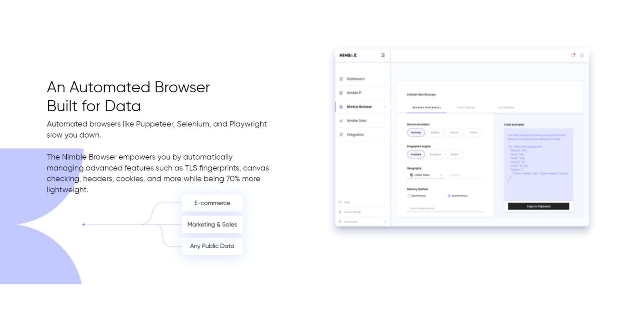Set fingerprint engine to Disabled

(435, 154)
